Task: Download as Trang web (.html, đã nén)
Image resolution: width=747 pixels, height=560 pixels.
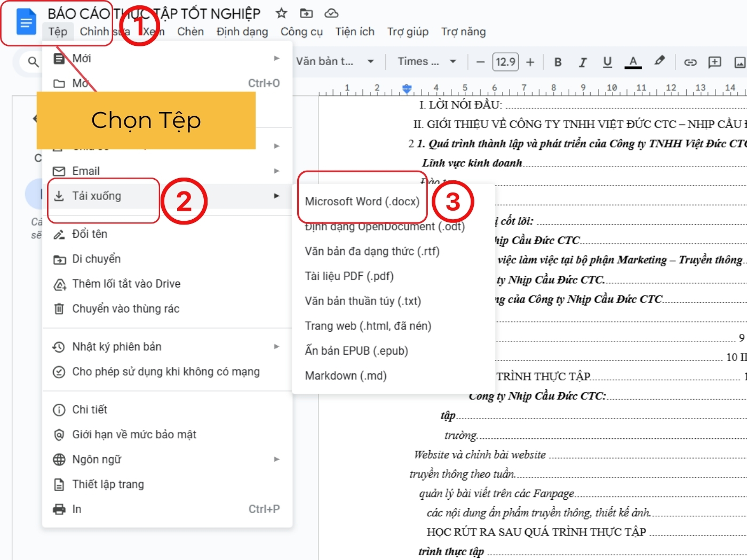Action: pos(394,326)
